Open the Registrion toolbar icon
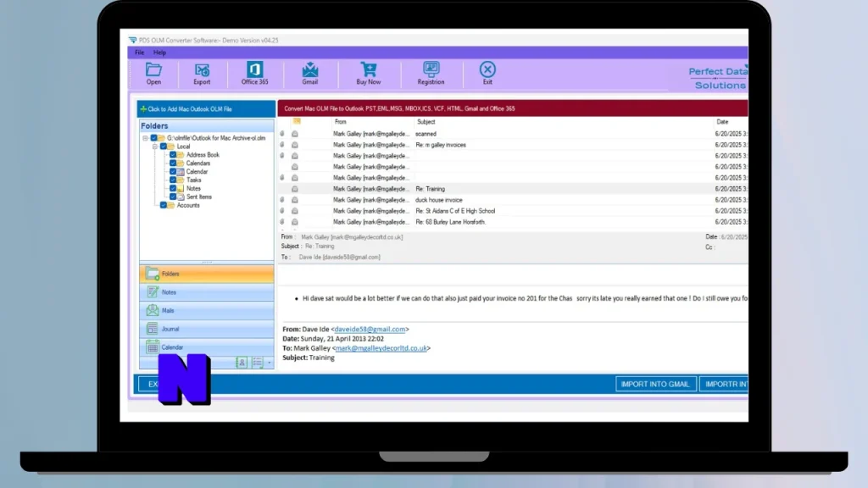Viewport: 868px width, 488px height. [x=431, y=74]
